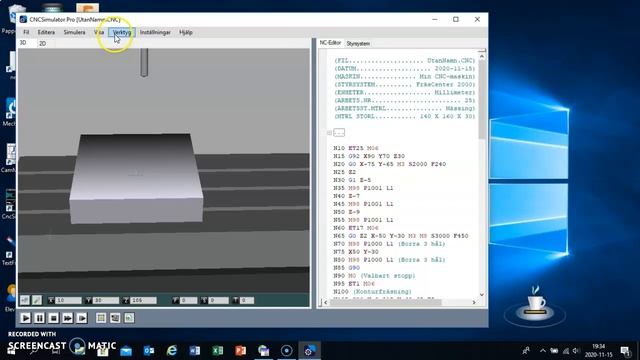
Task: Step simulation one block forward
Action: pyautogui.click(x=82, y=318)
